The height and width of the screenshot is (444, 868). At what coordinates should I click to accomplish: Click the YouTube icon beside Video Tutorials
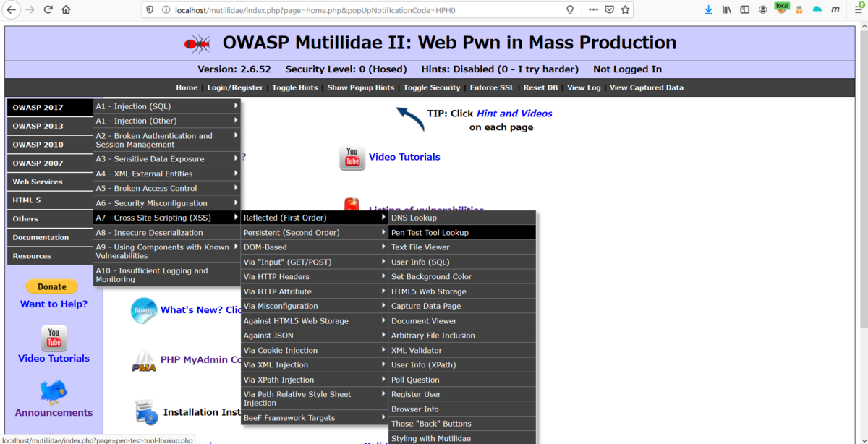click(x=352, y=158)
